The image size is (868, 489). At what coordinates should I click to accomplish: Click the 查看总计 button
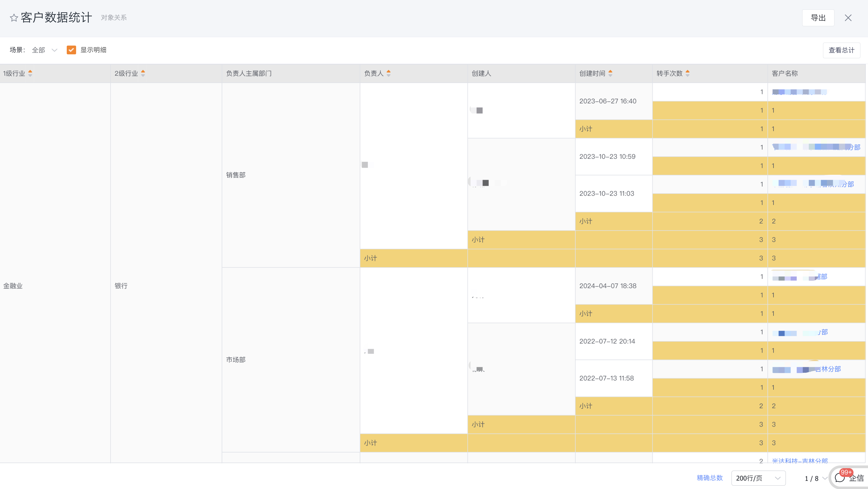pyautogui.click(x=841, y=50)
